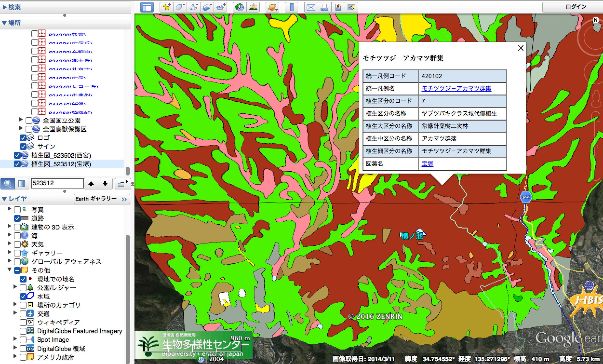Show historical imagery with the clock icon
Image resolution: width=603 pixels, height=364 pixels.
click(x=240, y=7)
